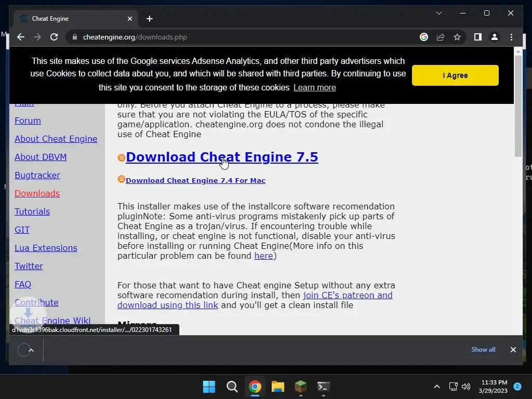
Task: Click Download Cheat Engine 7.4 For Mac
Action: click(x=195, y=180)
